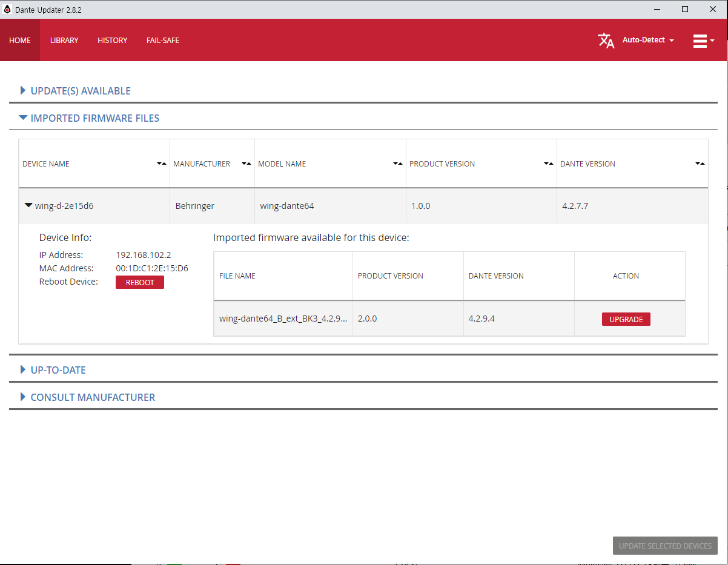728x565 pixels.
Task: Close the Dante Updater window
Action: tap(713, 9)
